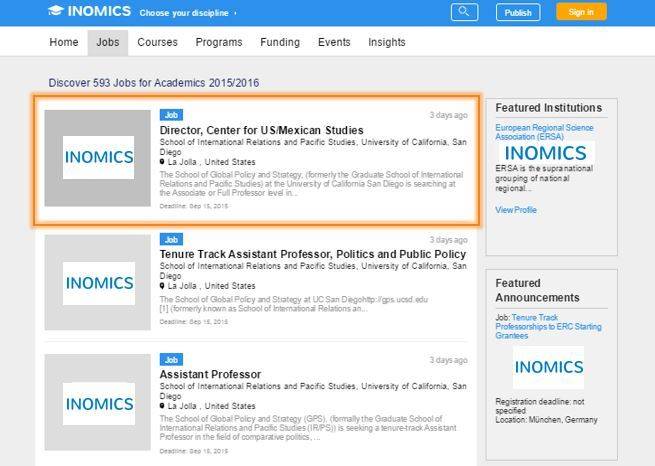Click the Featured Announcements heading
The height and width of the screenshot is (466, 655).
coord(537,290)
